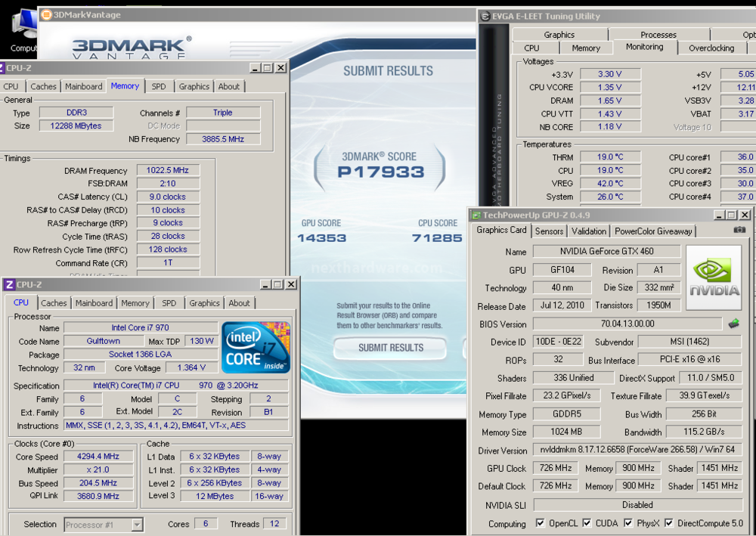
Task: Click the CAS# Latency value 9.0 clocks
Action: [168, 197]
